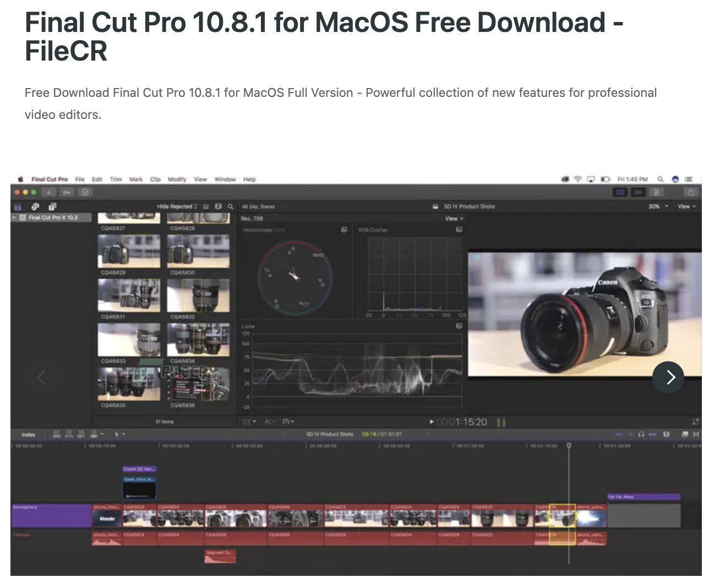The image size is (709, 588).
Task: Open the viewer 30% zoom dropdown
Action: pos(658,206)
